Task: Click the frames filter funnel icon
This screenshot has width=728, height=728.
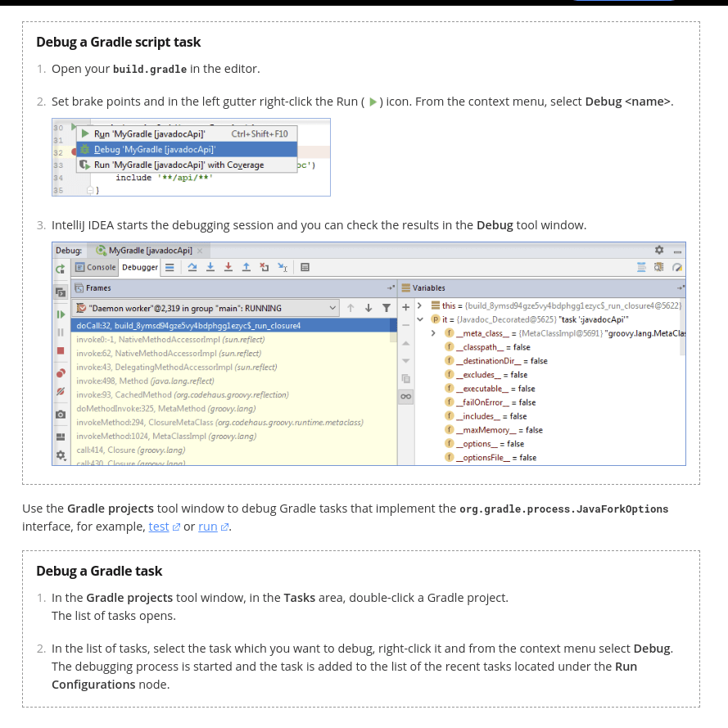Action: pos(387,308)
